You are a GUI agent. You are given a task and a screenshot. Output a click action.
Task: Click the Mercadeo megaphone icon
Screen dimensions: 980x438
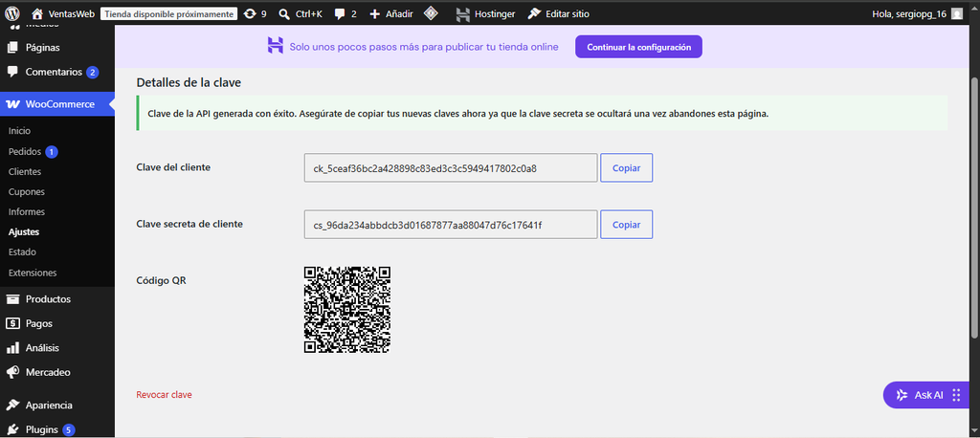click(x=12, y=372)
